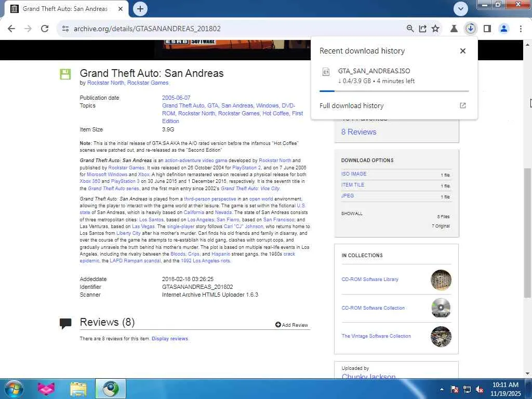Open the Rockstar North creator link
This screenshot has width=532, height=399.
[105, 83]
